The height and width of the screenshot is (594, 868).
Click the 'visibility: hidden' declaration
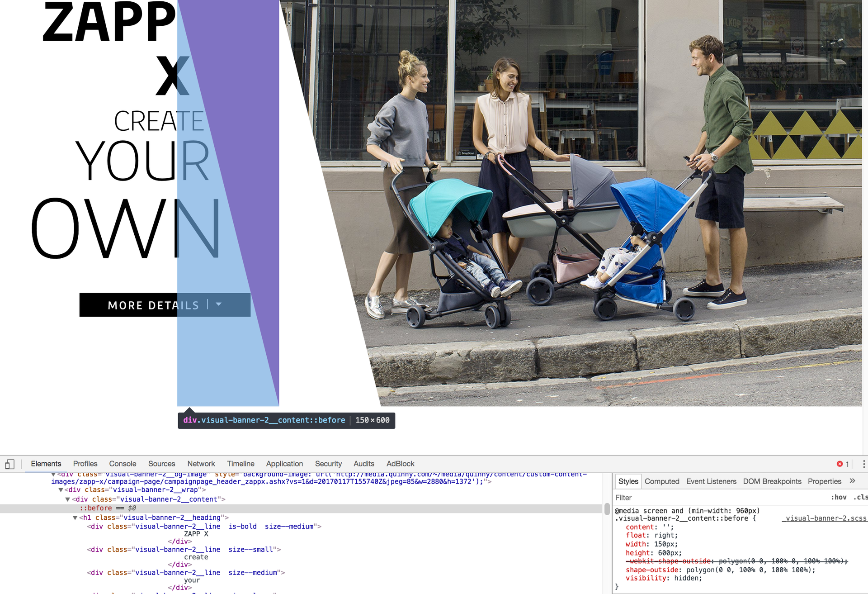[664, 578]
